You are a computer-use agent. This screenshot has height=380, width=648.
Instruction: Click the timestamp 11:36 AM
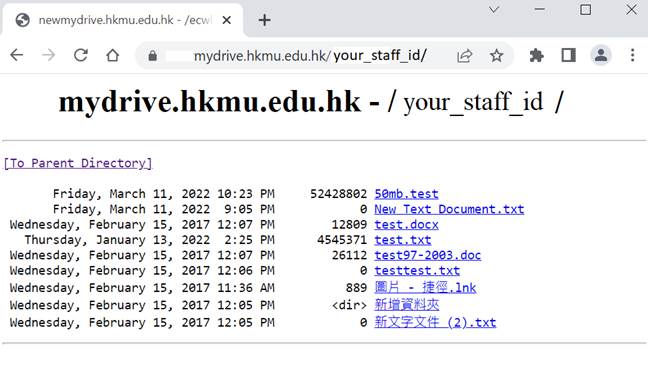246,287
